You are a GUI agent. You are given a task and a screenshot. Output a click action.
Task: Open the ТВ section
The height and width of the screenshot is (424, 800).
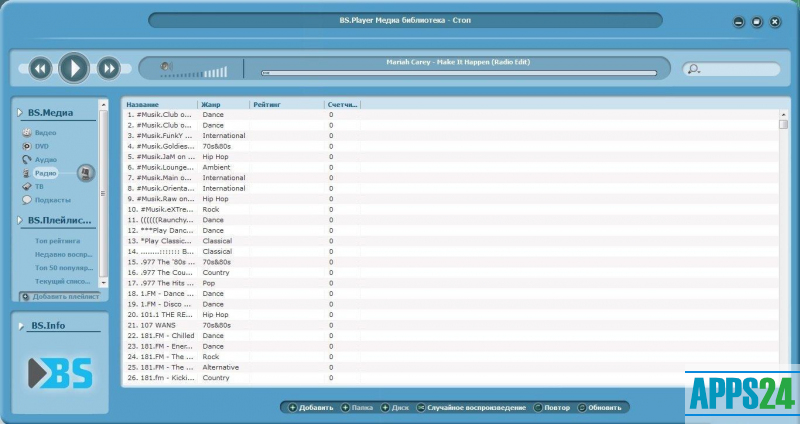coord(39,186)
